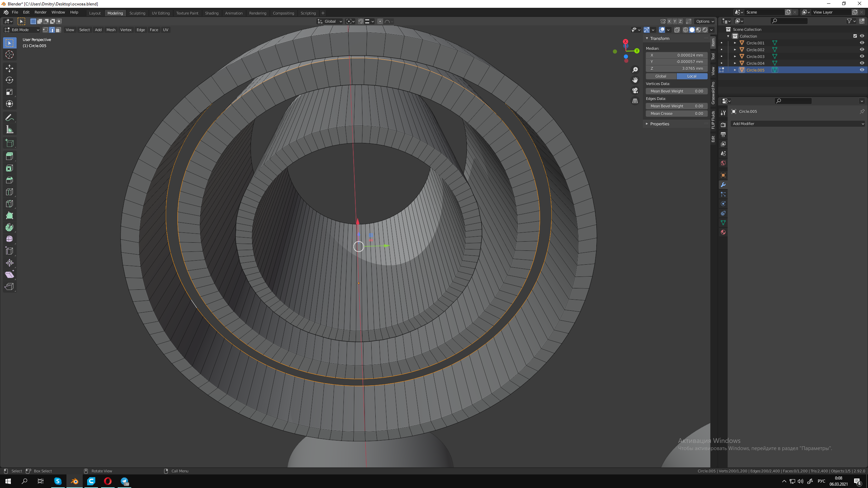
Task: Open the viewport shading options dropdown
Action: tap(712, 30)
